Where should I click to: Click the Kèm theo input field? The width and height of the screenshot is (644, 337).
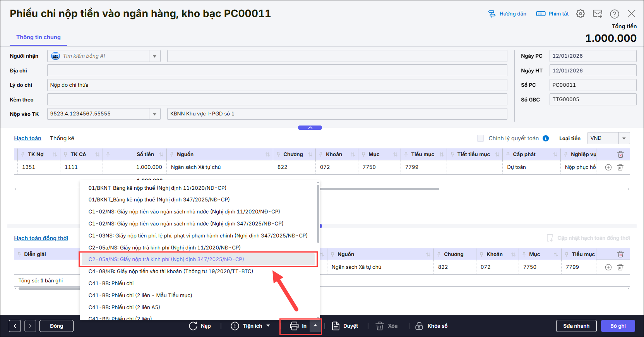point(277,100)
